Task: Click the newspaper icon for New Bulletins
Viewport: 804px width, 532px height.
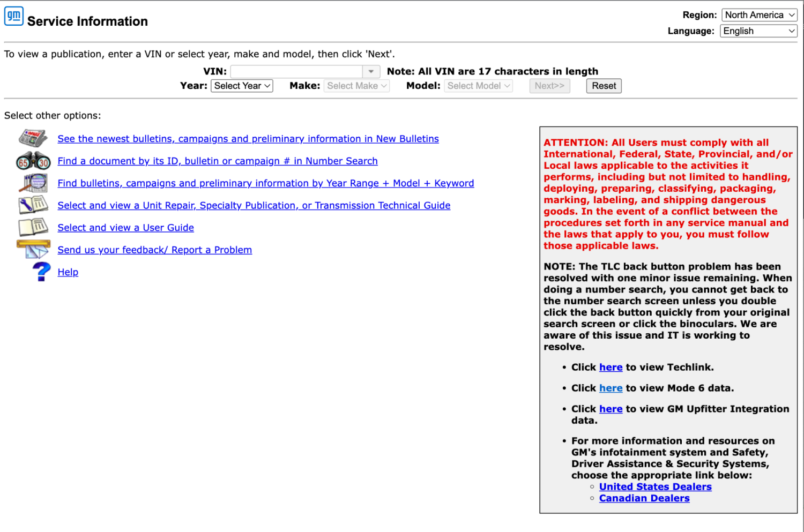Action: 33,138
